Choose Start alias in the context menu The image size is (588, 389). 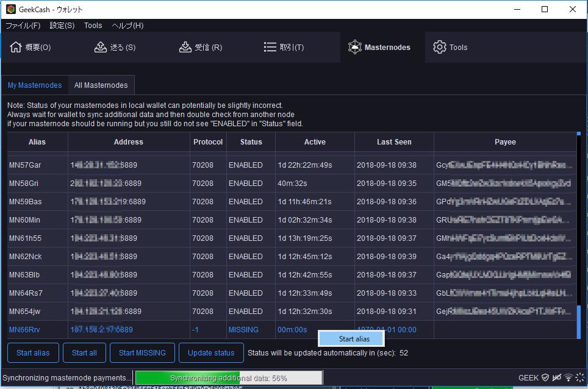coord(354,339)
